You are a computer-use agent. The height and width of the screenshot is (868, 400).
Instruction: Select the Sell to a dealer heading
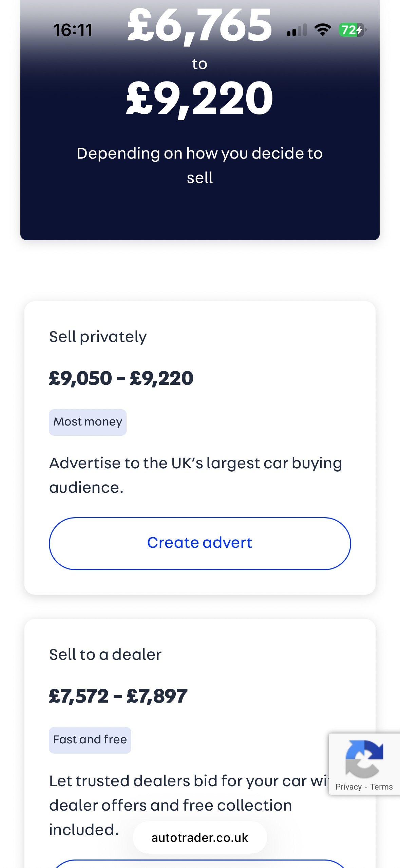[105, 655]
